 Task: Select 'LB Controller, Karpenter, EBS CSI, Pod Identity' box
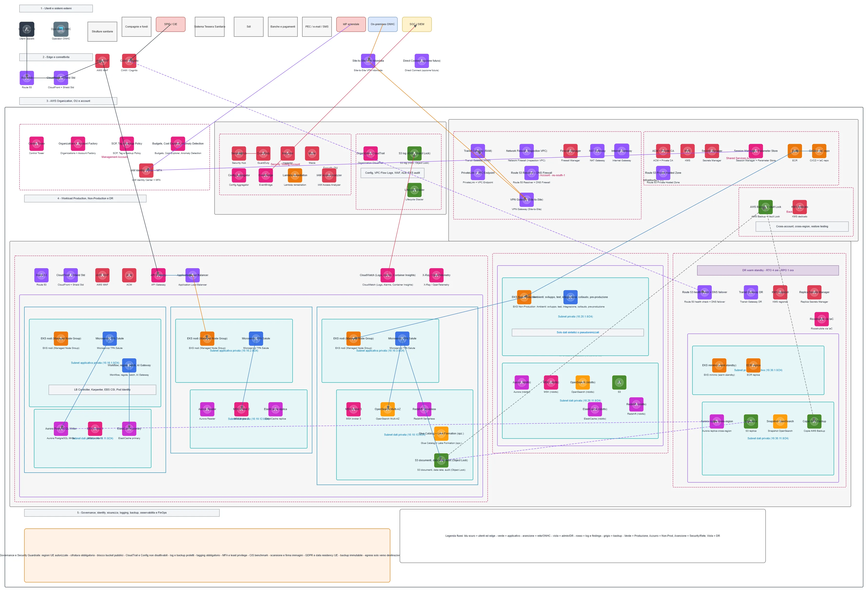tap(102, 390)
